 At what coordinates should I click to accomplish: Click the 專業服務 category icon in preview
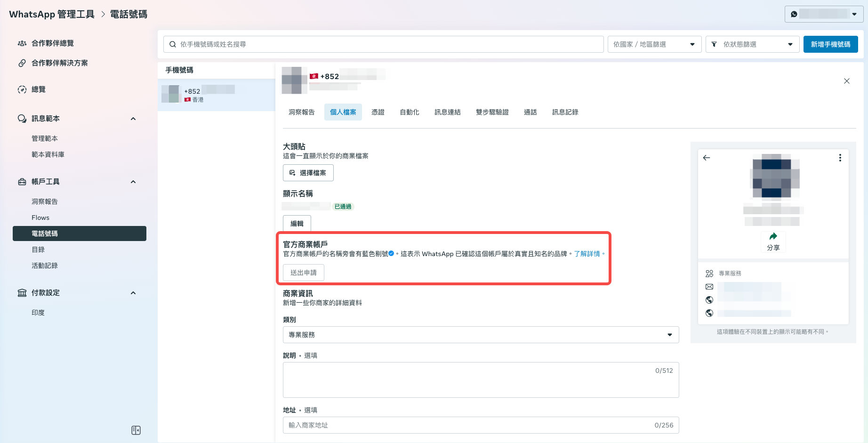709,274
